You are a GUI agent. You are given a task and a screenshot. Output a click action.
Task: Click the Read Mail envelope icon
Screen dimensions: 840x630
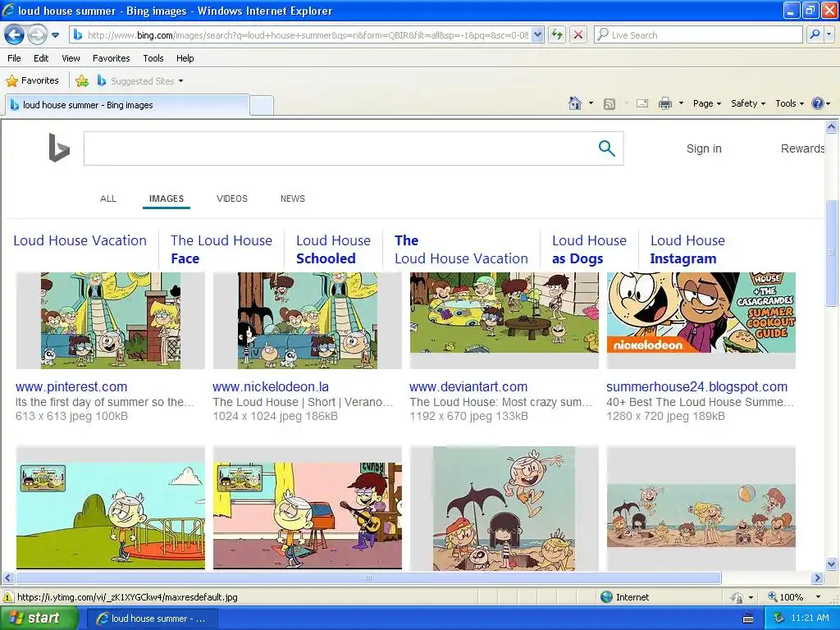(x=642, y=103)
